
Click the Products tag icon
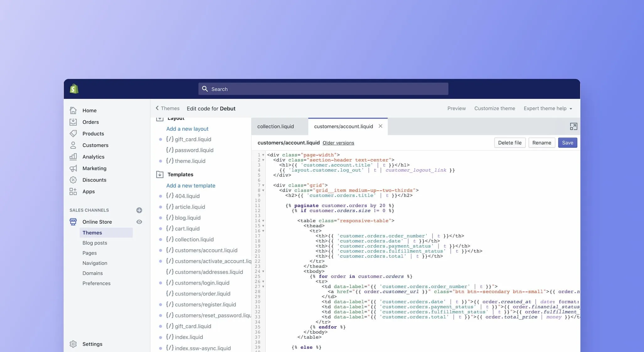click(x=73, y=133)
